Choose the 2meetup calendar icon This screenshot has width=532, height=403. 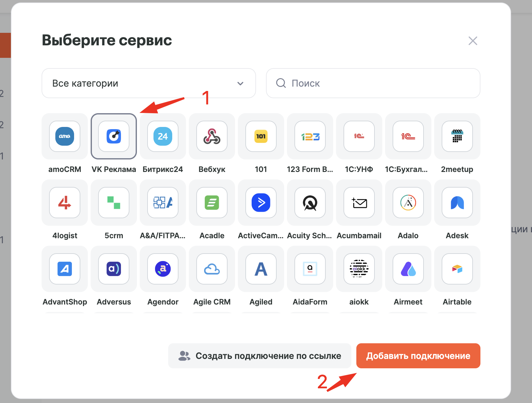(x=457, y=136)
